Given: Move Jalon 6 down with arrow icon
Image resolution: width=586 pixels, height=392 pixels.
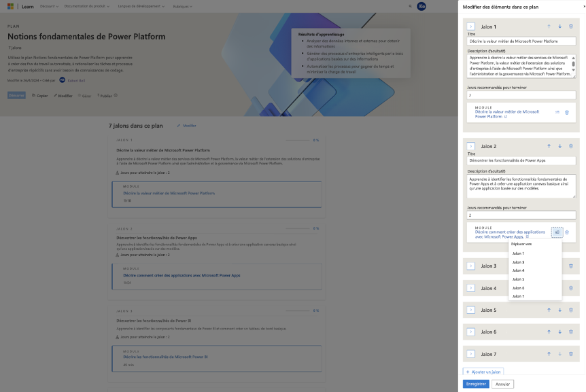Looking at the screenshot, I should 560,332.
